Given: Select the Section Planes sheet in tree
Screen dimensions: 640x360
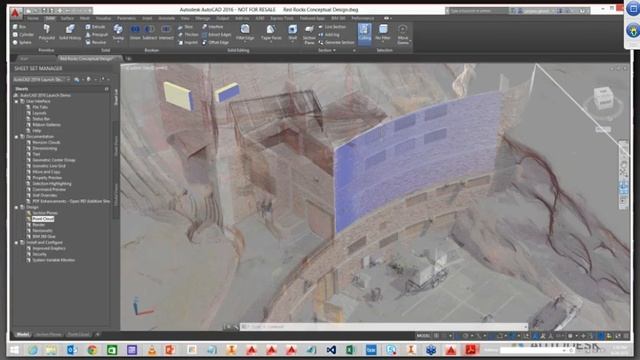Looking at the screenshot, I should click(x=44, y=213).
